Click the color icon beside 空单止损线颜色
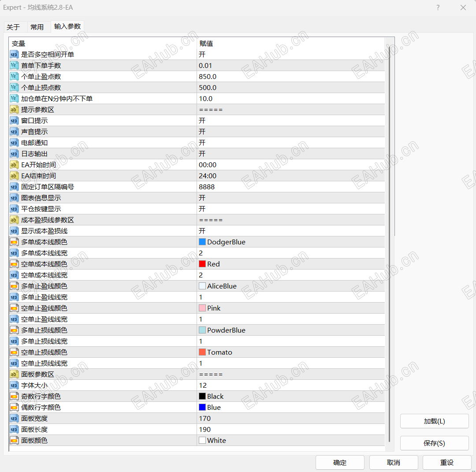 (x=14, y=352)
